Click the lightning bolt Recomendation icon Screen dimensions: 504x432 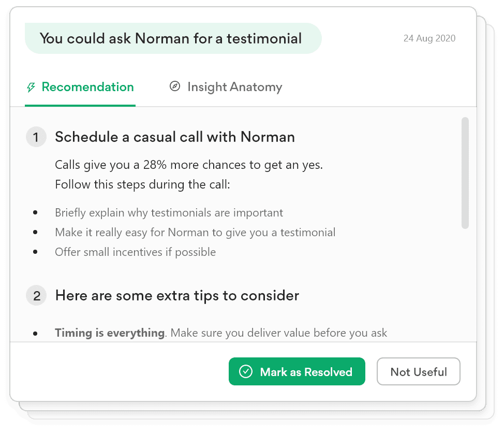[31, 87]
